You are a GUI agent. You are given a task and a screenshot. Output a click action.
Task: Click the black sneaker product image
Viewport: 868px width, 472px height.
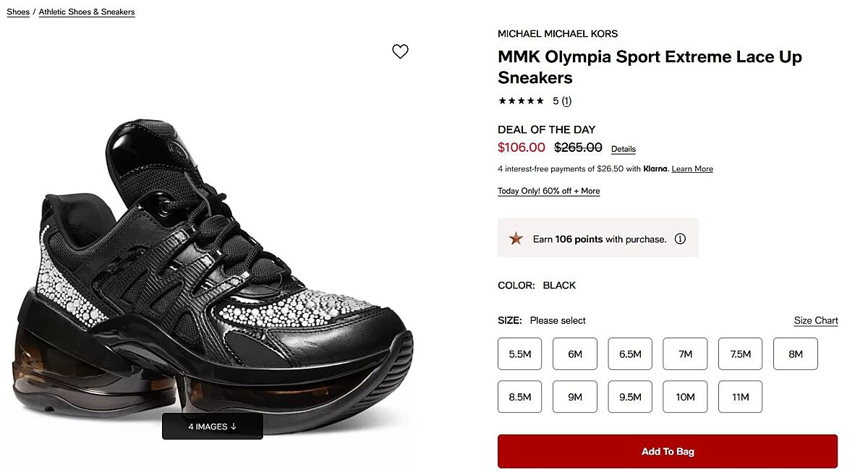coord(210,275)
